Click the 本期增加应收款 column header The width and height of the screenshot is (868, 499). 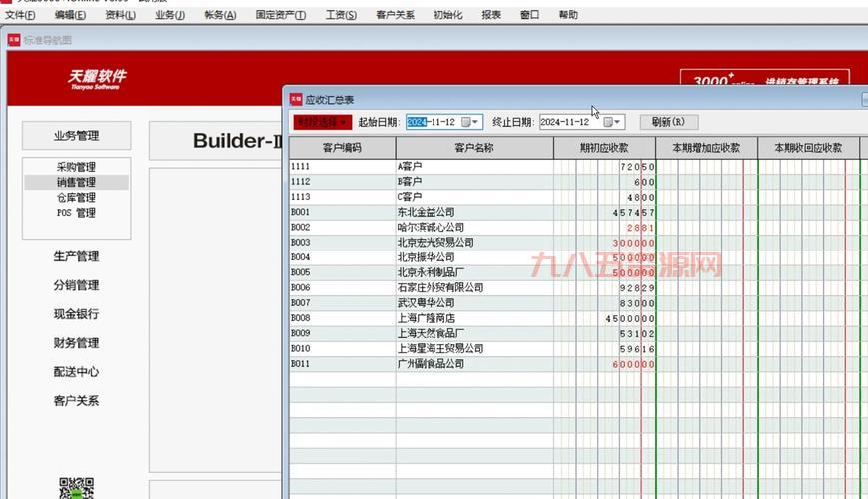(706, 148)
